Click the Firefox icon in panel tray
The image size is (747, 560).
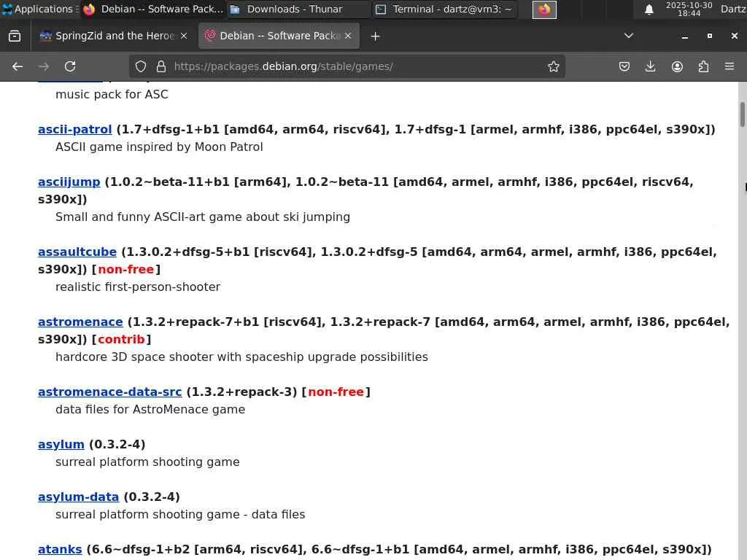coord(544,9)
